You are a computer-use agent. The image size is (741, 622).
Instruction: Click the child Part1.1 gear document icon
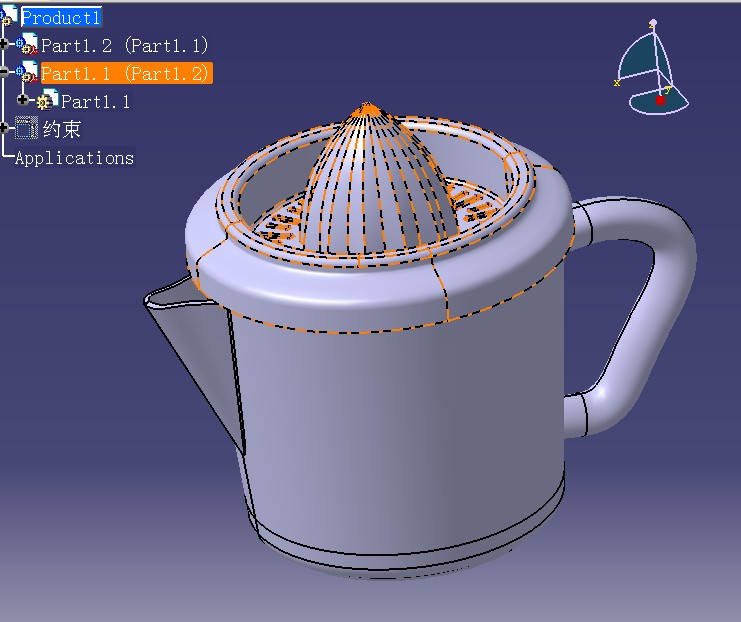pyautogui.click(x=47, y=99)
